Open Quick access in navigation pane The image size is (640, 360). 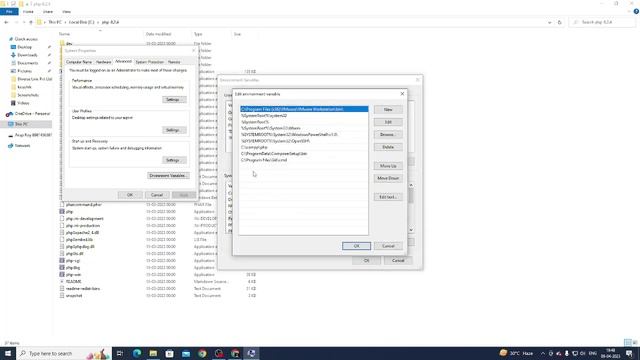(x=26, y=39)
